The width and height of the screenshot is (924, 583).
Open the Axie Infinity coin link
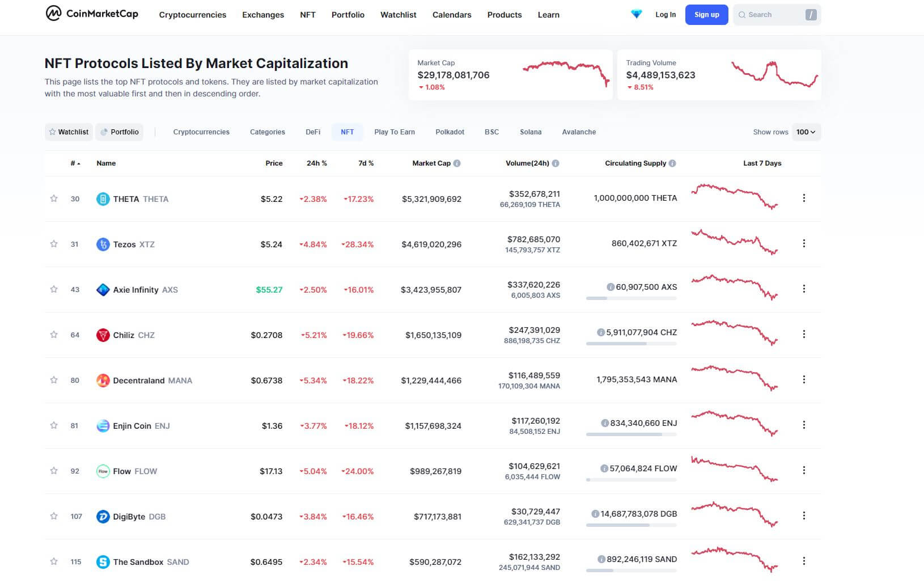click(145, 290)
